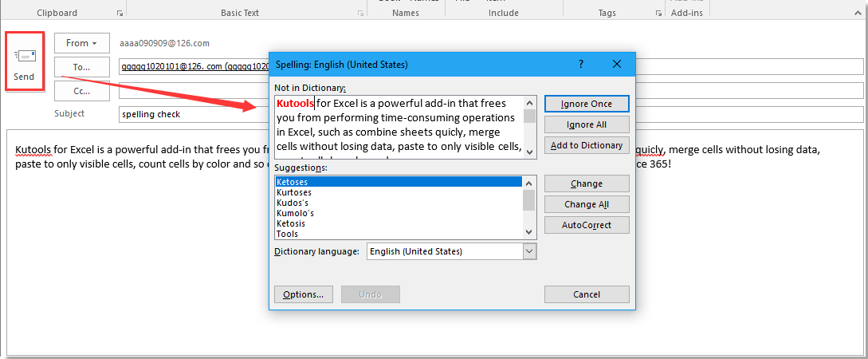This screenshot has height=359, width=868.
Task: Open Tags group dialog launcher
Action: click(658, 13)
